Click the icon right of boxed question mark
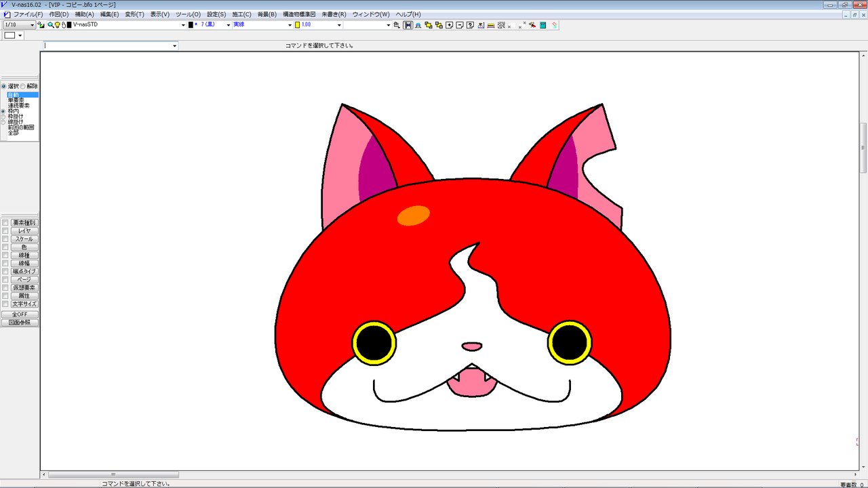868x488 pixels. tap(480, 25)
